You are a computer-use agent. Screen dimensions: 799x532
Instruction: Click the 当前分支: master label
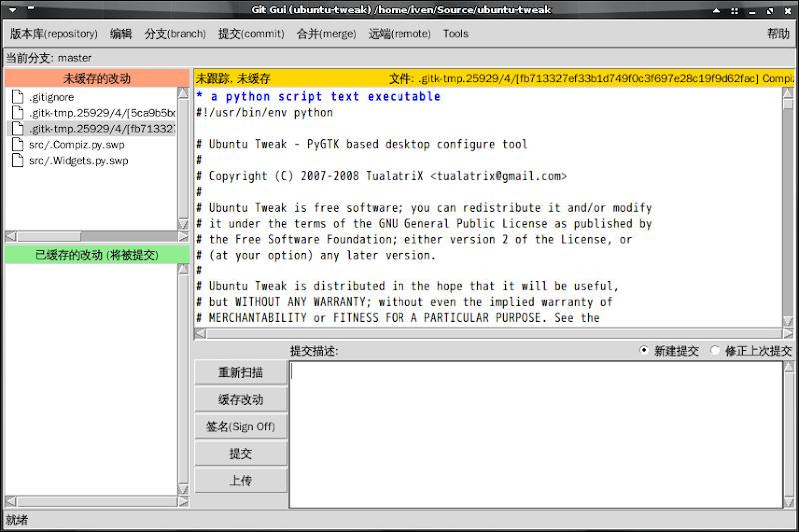48,58
